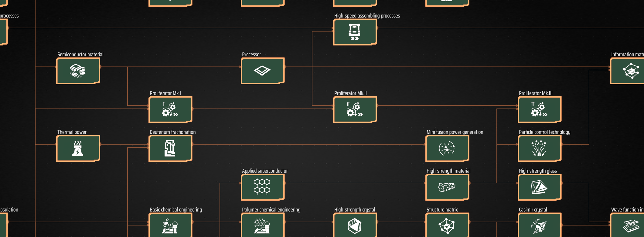Click the 'Applied superconductor' label text
Viewport: 644px width, 237px height.
coord(265,171)
